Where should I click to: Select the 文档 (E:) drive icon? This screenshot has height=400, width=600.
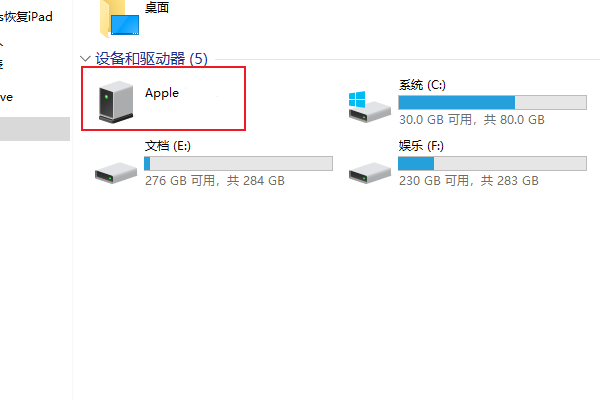tap(116, 173)
